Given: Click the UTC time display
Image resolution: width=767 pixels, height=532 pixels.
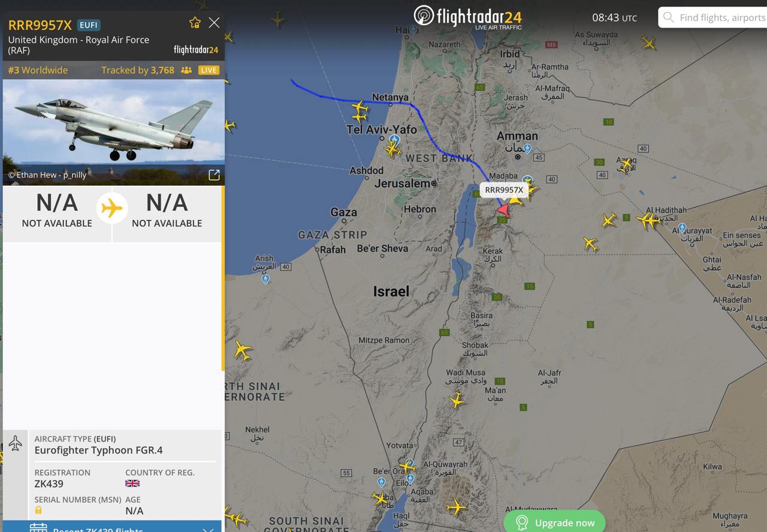Looking at the screenshot, I should 614,18.
